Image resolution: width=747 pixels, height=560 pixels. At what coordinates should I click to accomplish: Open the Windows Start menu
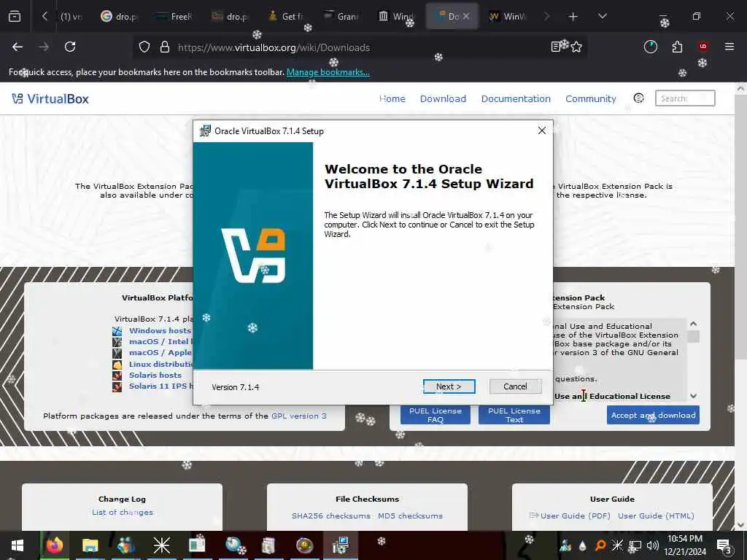(18, 545)
